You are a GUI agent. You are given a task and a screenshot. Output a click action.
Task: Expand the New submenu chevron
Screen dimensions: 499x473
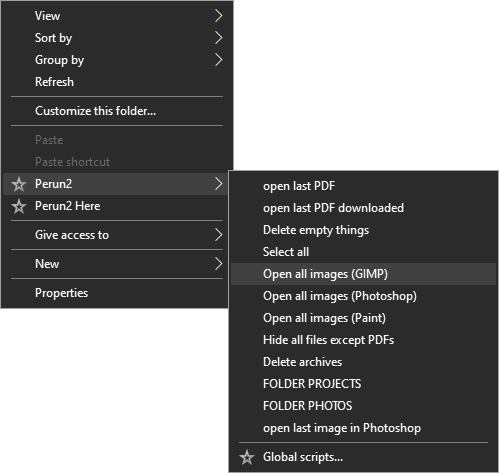point(218,264)
